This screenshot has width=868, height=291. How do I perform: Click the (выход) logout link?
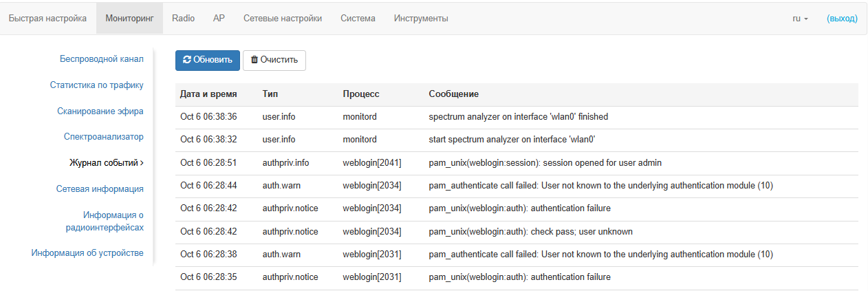(842, 19)
